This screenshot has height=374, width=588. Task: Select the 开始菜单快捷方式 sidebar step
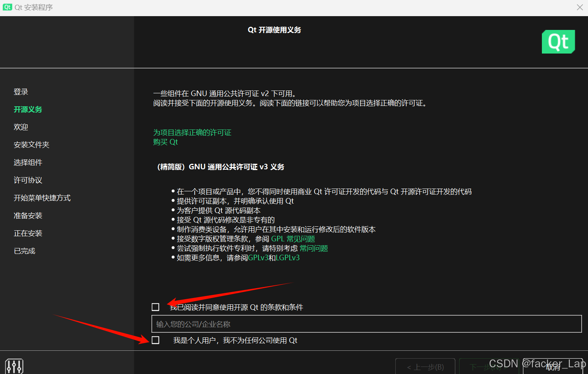(x=42, y=198)
